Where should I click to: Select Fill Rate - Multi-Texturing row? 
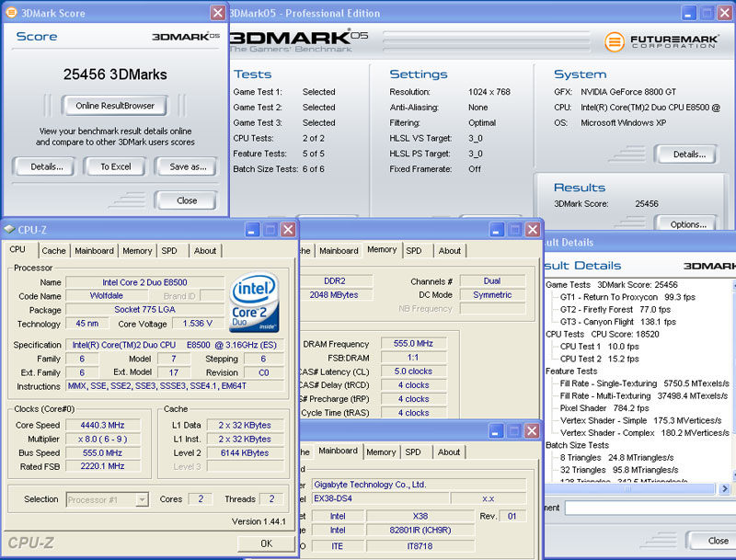coord(643,395)
